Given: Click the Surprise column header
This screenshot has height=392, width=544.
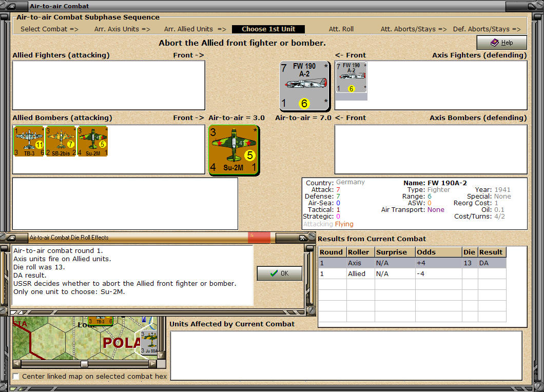Looking at the screenshot, I should pyautogui.click(x=395, y=252).
